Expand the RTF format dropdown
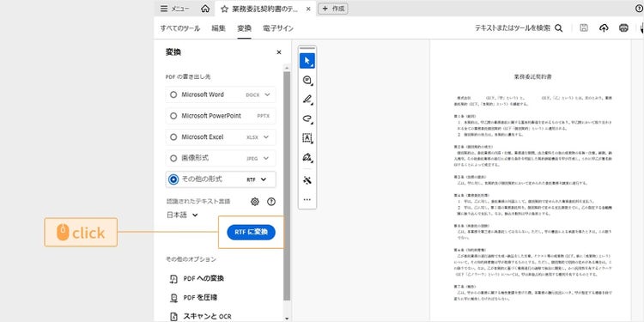This screenshot has width=644, height=322. click(264, 179)
